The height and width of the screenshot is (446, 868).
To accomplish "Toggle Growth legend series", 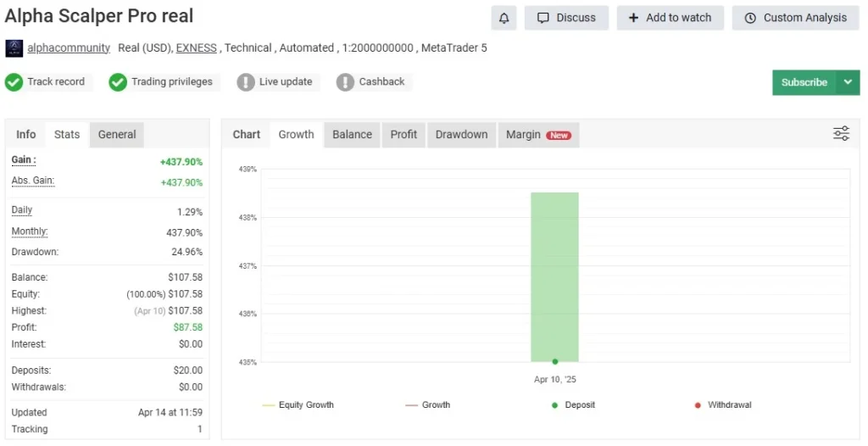I will pyautogui.click(x=427, y=405).
